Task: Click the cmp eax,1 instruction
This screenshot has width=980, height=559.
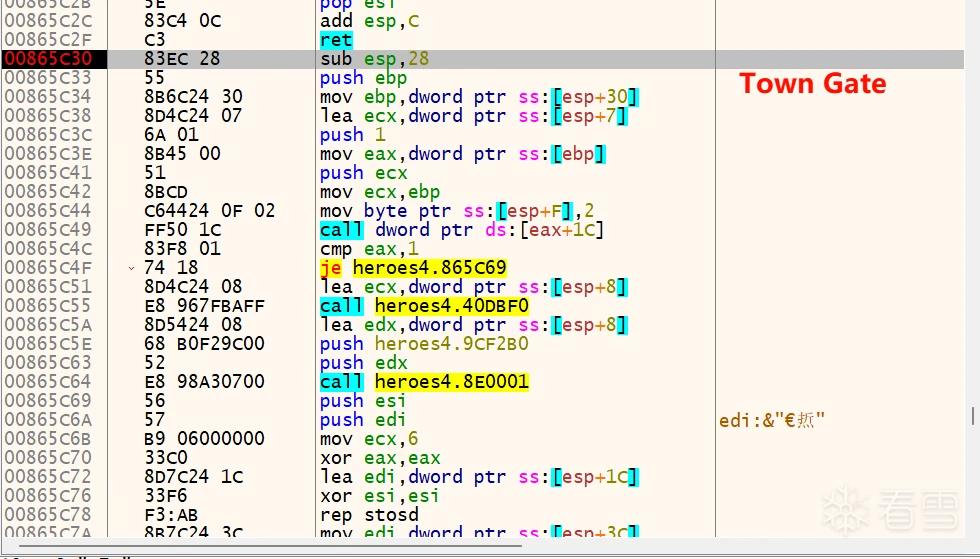Action: tap(369, 249)
